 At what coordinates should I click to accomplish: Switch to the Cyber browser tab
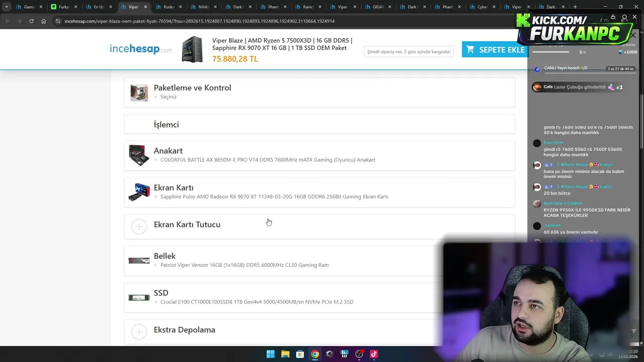[482, 7]
